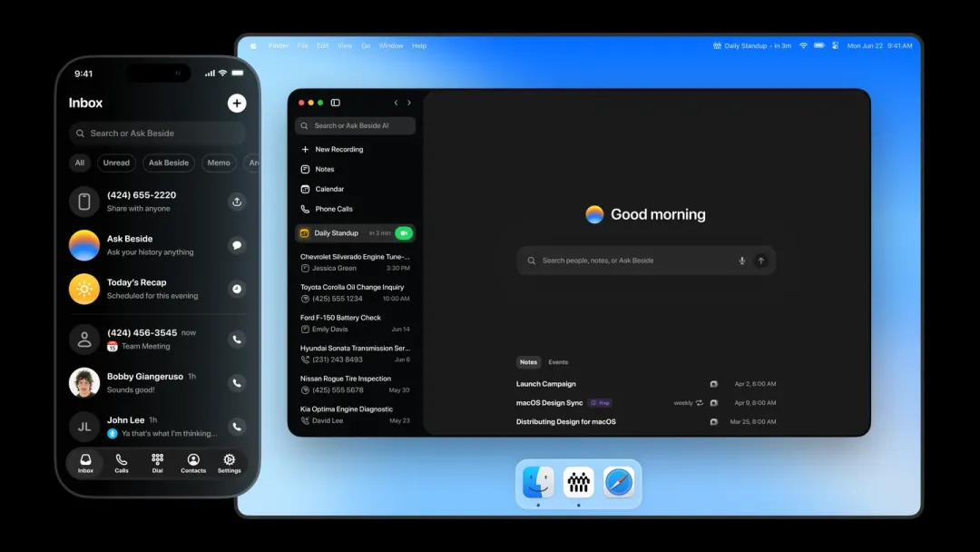
Task: Click the forward navigation chevron
Action: (x=409, y=103)
